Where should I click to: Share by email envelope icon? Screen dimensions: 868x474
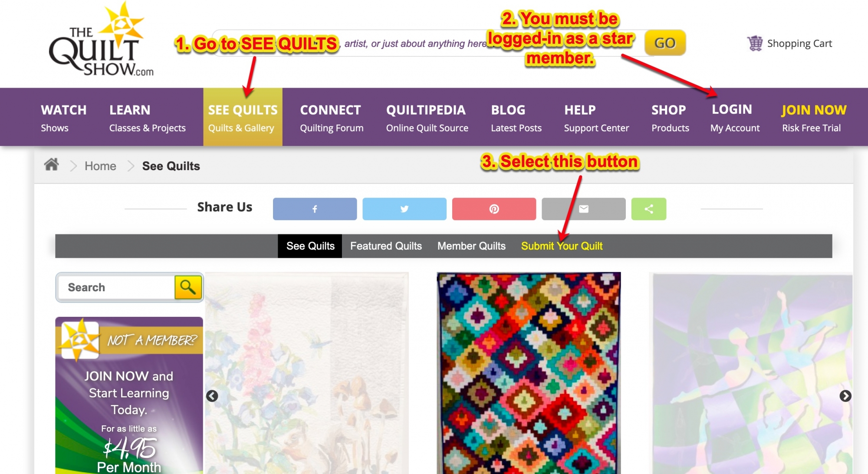point(583,209)
